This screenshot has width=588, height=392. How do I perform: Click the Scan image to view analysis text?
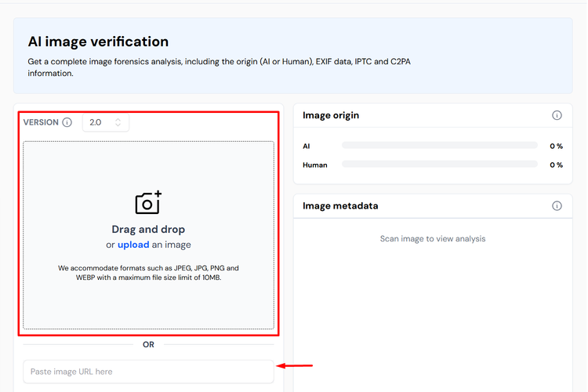(x=433, y=238)
